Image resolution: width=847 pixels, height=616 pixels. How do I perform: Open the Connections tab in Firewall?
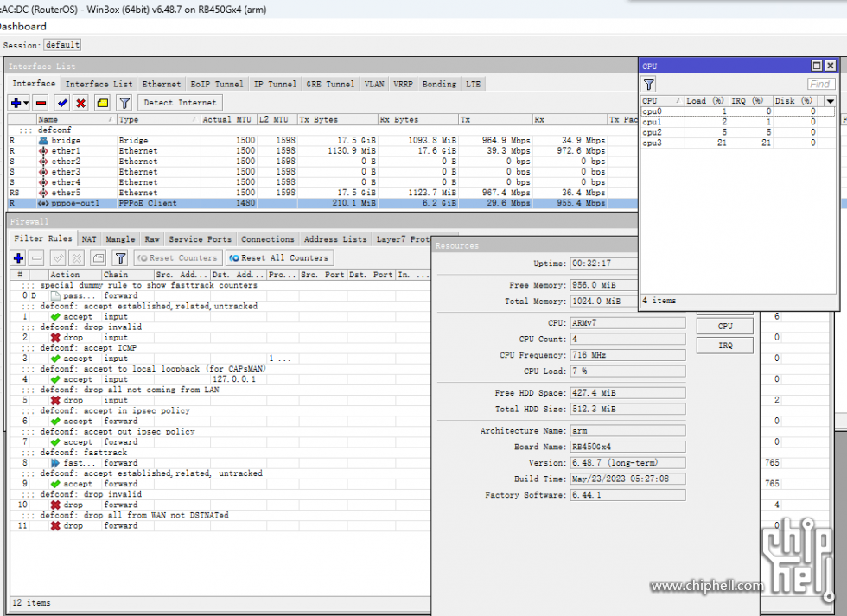(x=268, y=239)
